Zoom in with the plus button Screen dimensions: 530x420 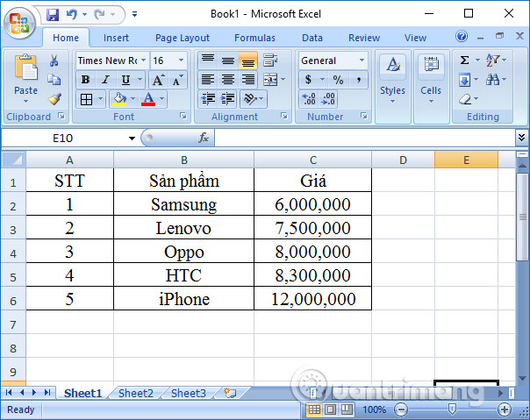(504, 409)
